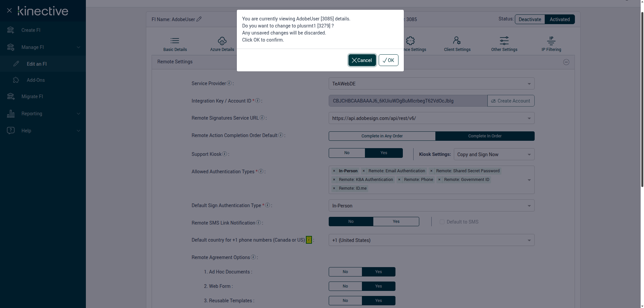The width and height of the screenshot is (644, 308).
Task: Click the Deactivate status button
Action: coord(530,19)
